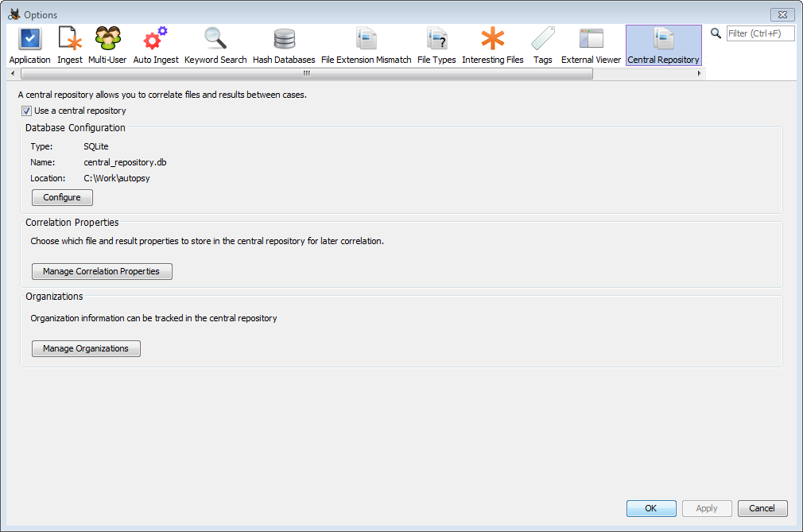Viewport: 803px width, 532px height.
Task: Focus the Filter (Ctrl+F) search field
Action: click(x=761, y=33)
